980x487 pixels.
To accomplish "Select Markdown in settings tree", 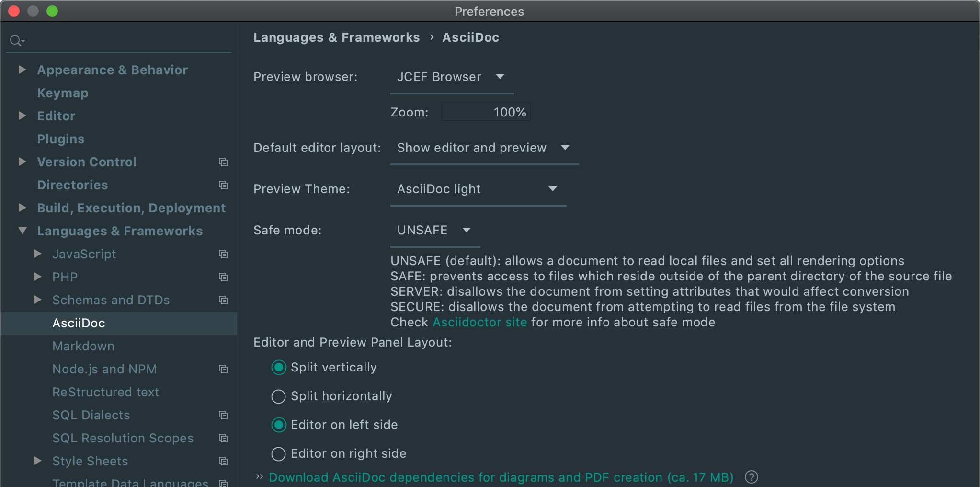I will click(x=83, y=346).
